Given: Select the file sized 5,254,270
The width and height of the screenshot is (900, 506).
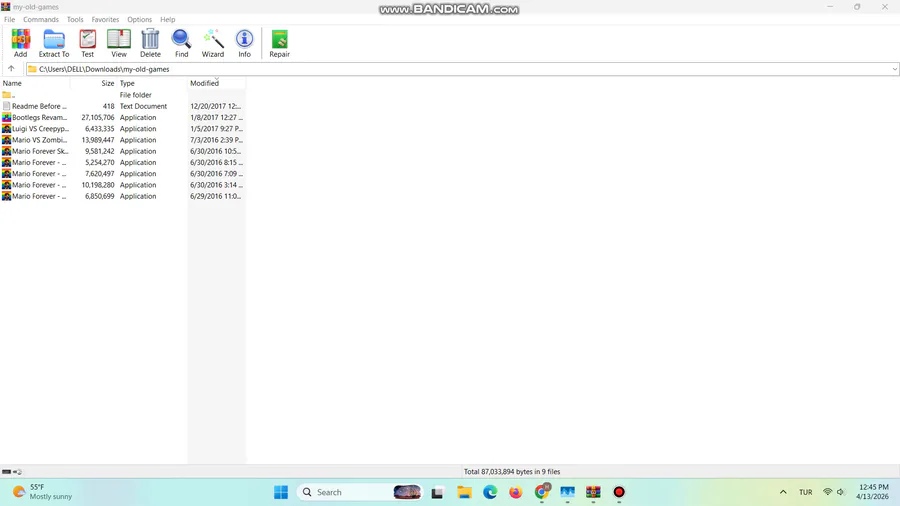Looking at the screenshot, I should click(x=99, y=162).
